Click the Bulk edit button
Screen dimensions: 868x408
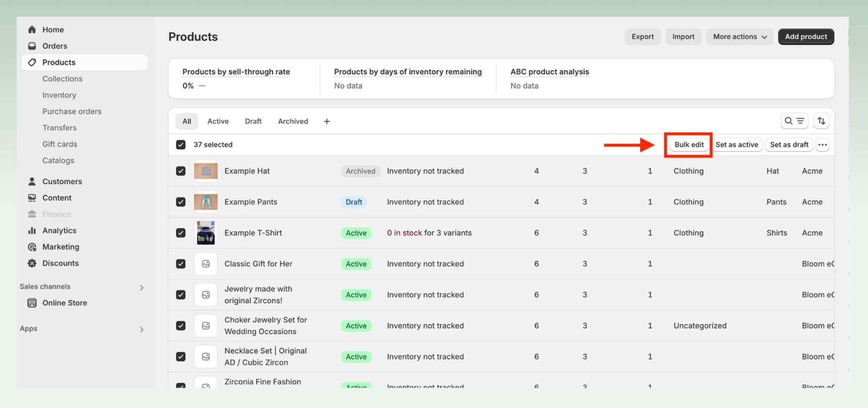(688, 145)
